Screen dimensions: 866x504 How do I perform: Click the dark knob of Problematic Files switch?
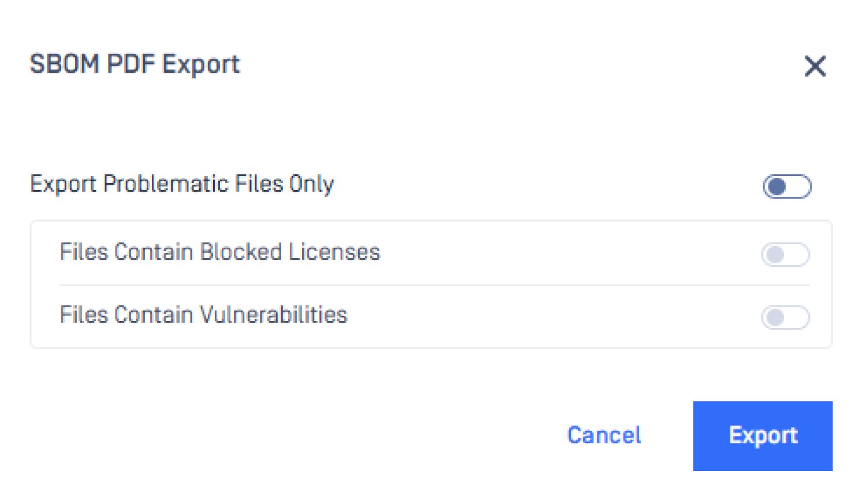[778, 186]
